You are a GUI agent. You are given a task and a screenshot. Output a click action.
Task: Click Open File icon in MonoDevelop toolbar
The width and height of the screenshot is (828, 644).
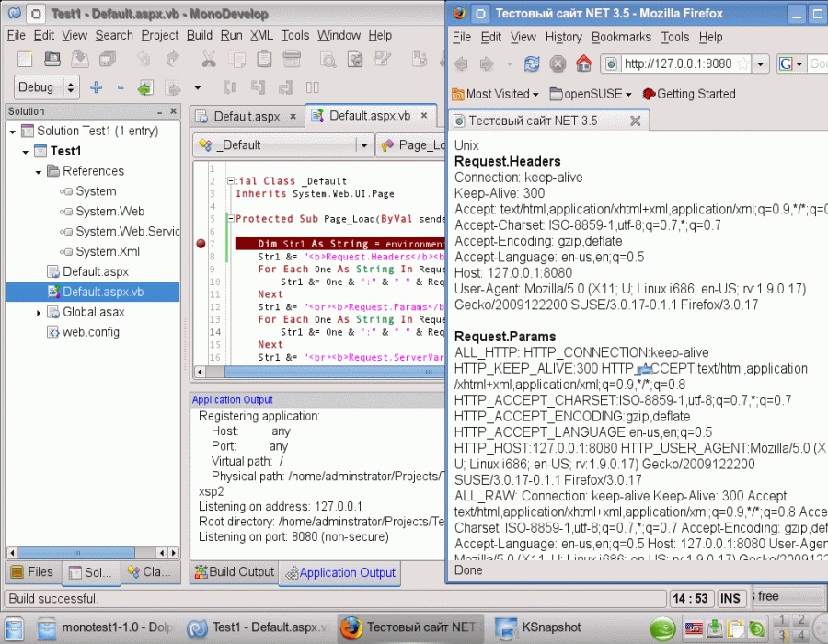pos(52,59)
